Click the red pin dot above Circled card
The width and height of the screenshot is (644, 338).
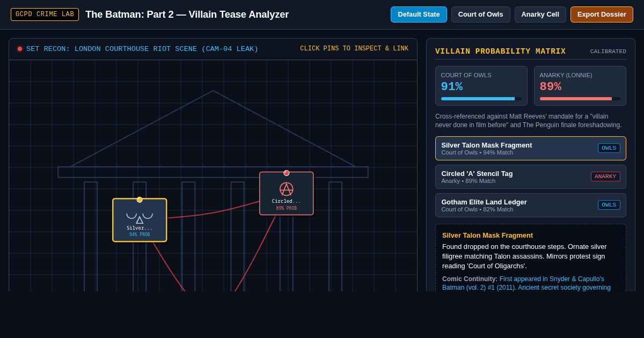[287, 173]
